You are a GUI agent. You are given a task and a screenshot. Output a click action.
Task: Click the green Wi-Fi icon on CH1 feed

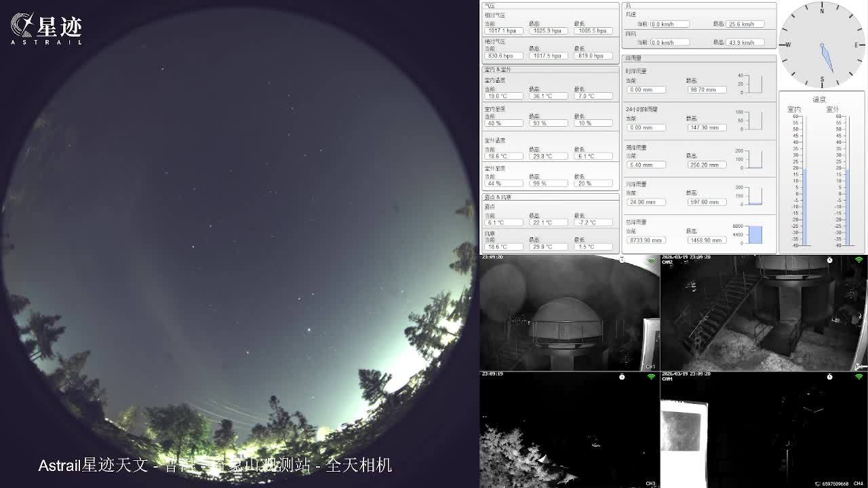pyautogui.click(x=651, y=260)
